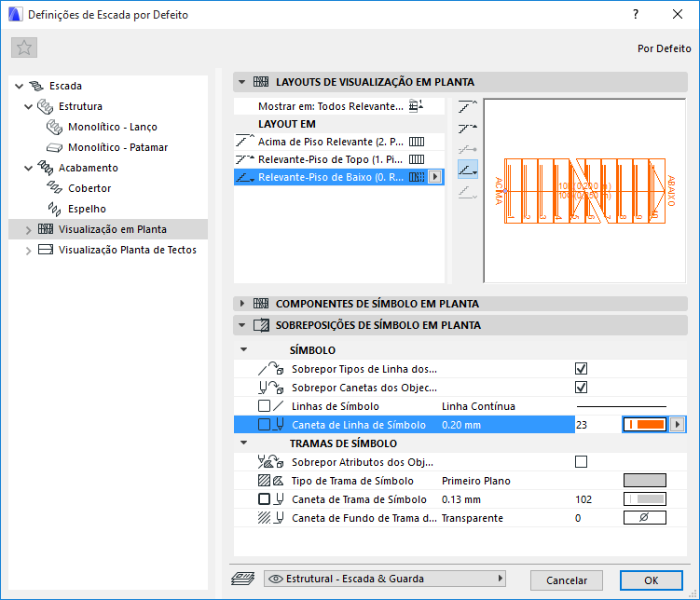Select Estrutura in the tree
Screen dimensions: 700x600
pos(80,106)
